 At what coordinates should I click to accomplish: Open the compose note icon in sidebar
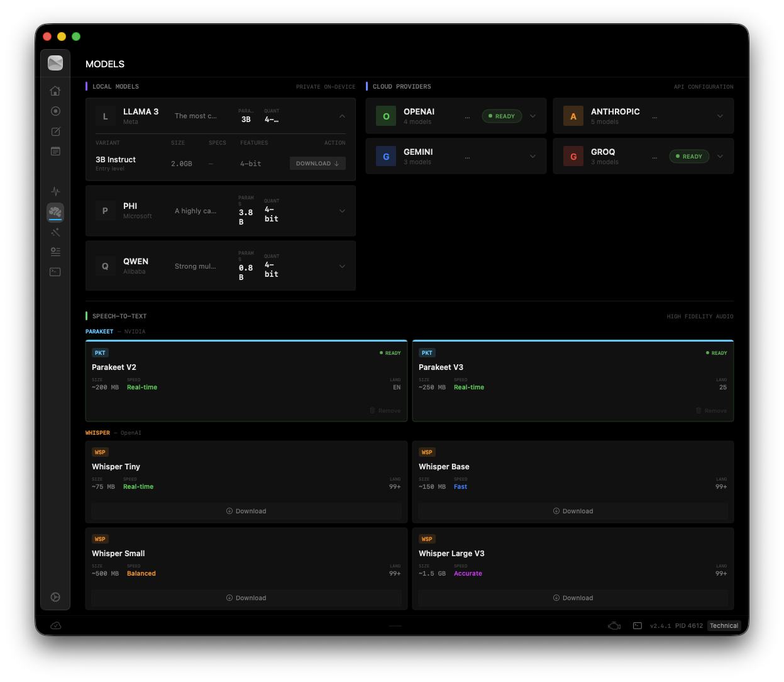55,131
